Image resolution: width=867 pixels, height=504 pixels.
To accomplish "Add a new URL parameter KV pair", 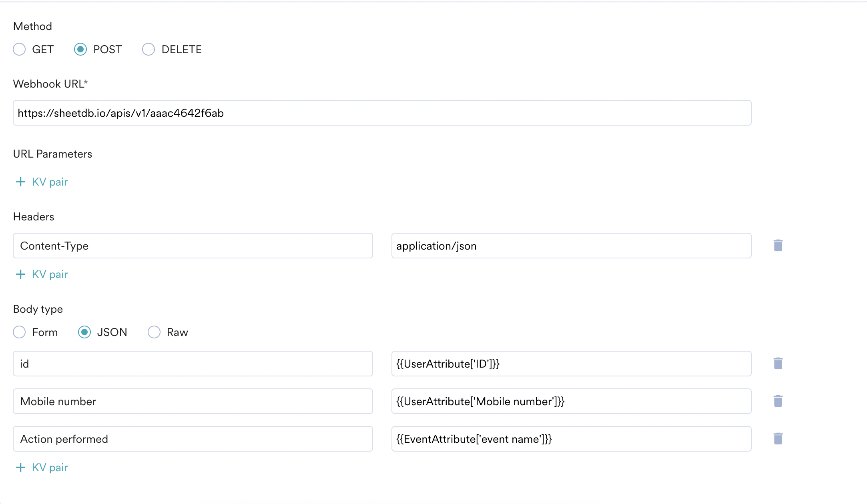I will [x=41, y=182].
